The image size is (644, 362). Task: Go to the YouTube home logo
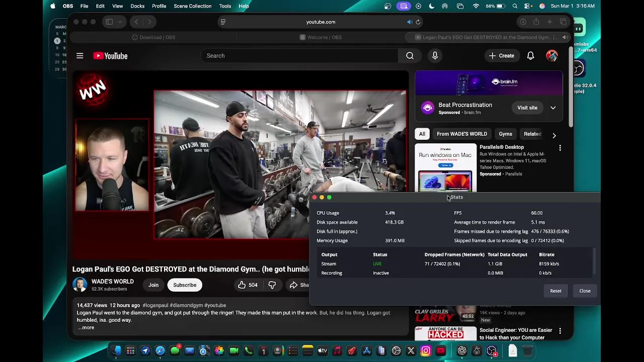click(110, 56)
